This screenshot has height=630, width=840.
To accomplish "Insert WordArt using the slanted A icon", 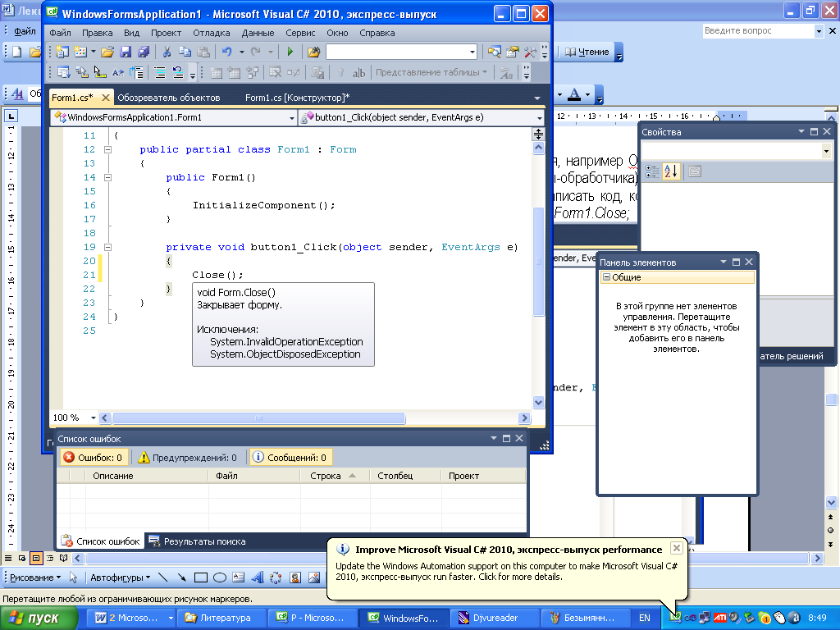I will pyautogui.click(x=258, y=577).
